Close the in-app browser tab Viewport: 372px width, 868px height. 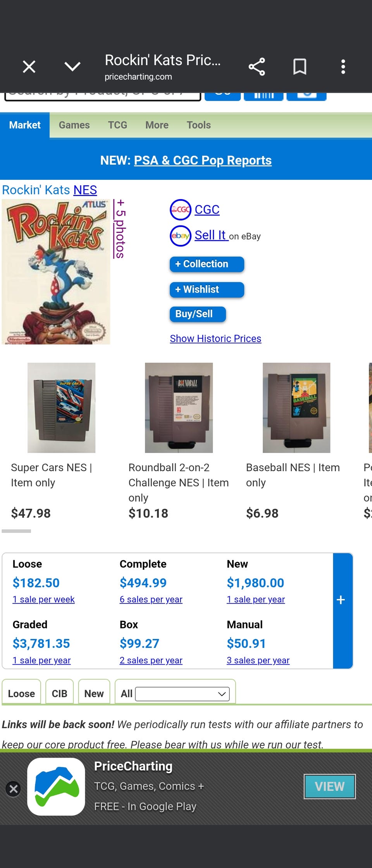click(x=29, y=67)
